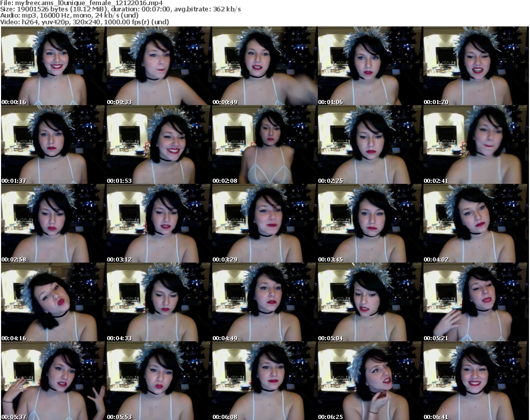Viewport: 530px width, 420px height.
Task: Pick the thumbnail labeled 00:04:02
Action: coord(476,224)
